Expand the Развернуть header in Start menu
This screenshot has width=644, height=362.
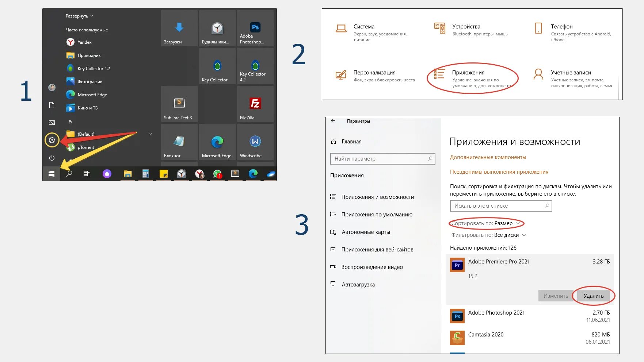[x=79, y=16]
